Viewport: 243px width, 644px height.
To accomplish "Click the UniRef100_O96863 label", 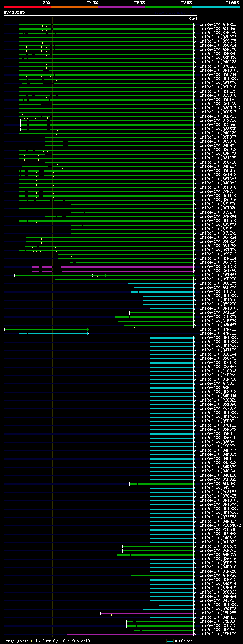I will pos(218,592).
